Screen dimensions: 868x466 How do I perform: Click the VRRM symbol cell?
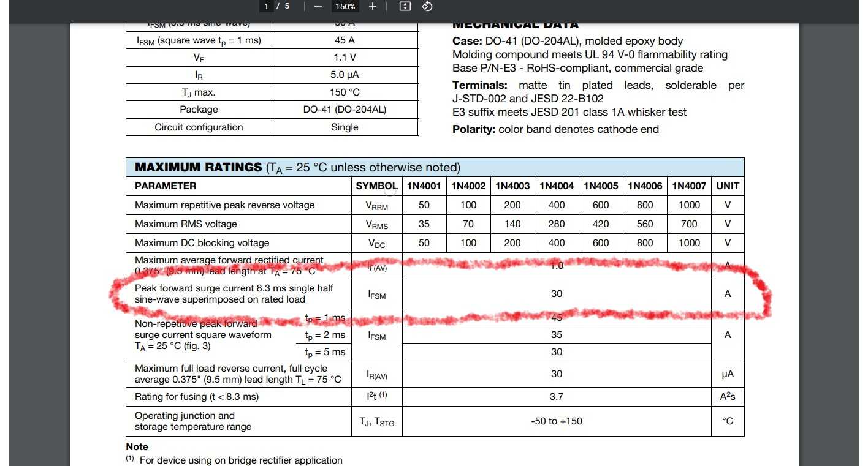(377, 206)
